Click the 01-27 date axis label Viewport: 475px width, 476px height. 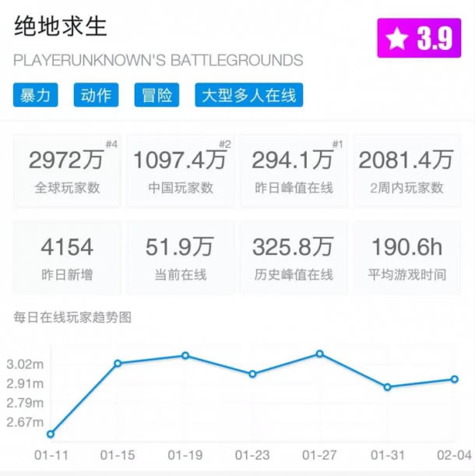(x=319, y=456)
